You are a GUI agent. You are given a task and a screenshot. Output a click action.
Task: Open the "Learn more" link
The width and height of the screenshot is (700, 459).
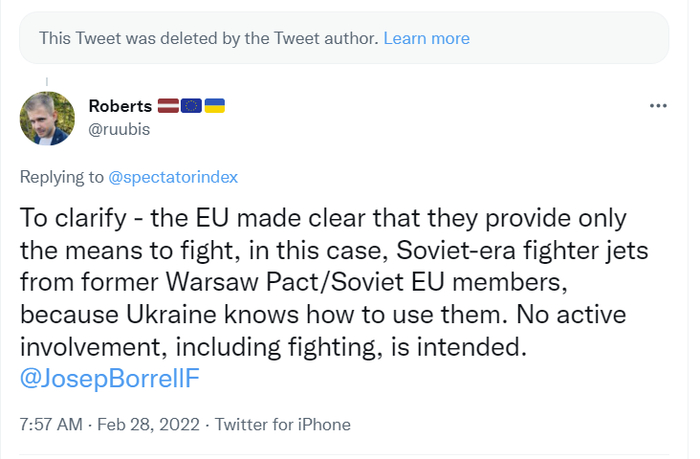coord(426,38)
